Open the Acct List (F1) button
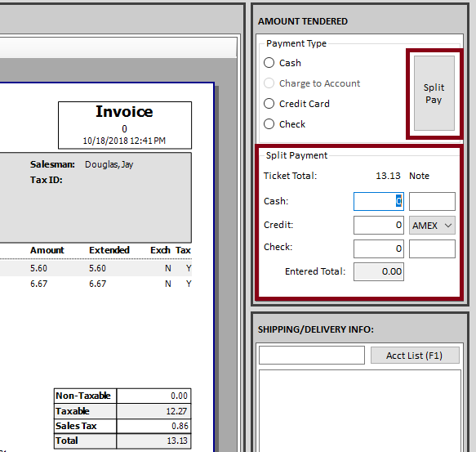This screenshot has height=452, width=476. [415, 356]
